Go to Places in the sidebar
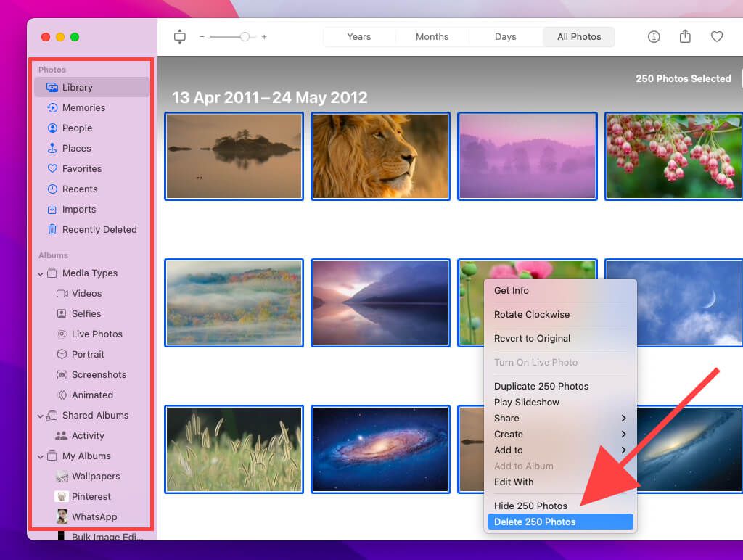 point(76,148)
